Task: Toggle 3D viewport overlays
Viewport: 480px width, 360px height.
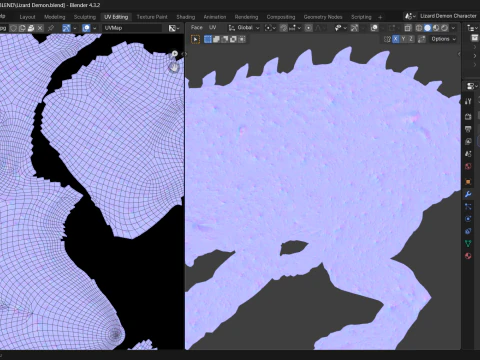Action: pyautogui.click(x=374, y=28)
